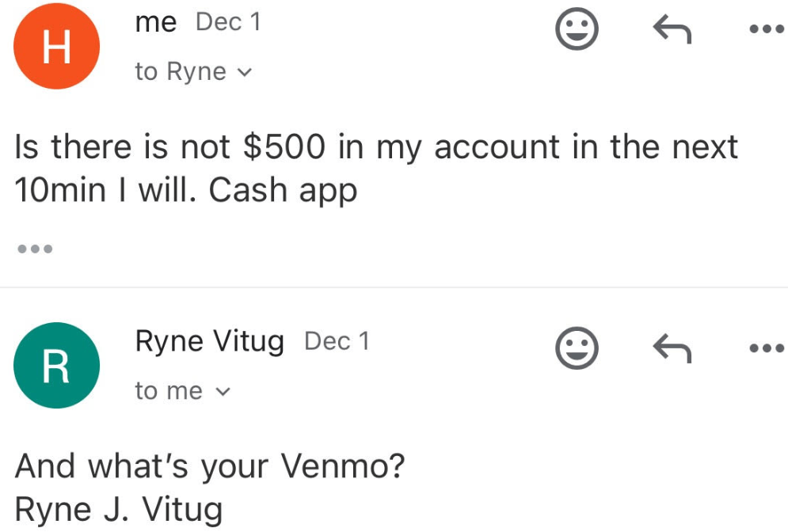The width and height of the screenshot is (788, 532).
Task: Show trimmed content under the first message
Action: coord(34,249)
